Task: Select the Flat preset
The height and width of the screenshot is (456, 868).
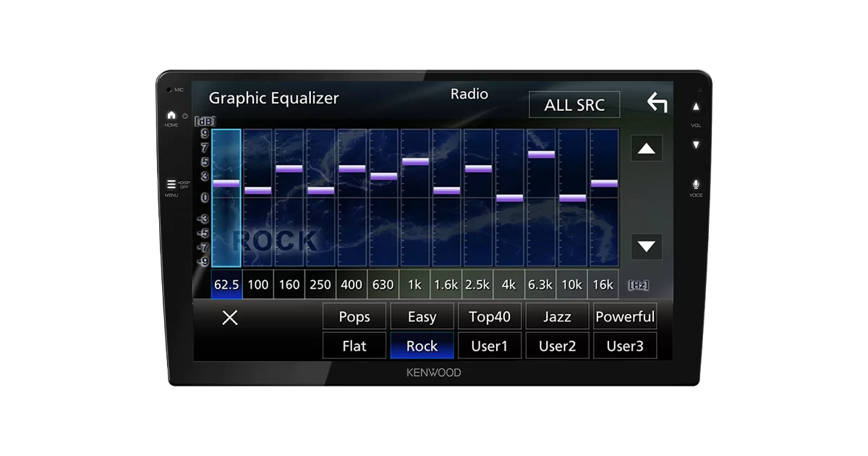Action: (x=354, y=346)
